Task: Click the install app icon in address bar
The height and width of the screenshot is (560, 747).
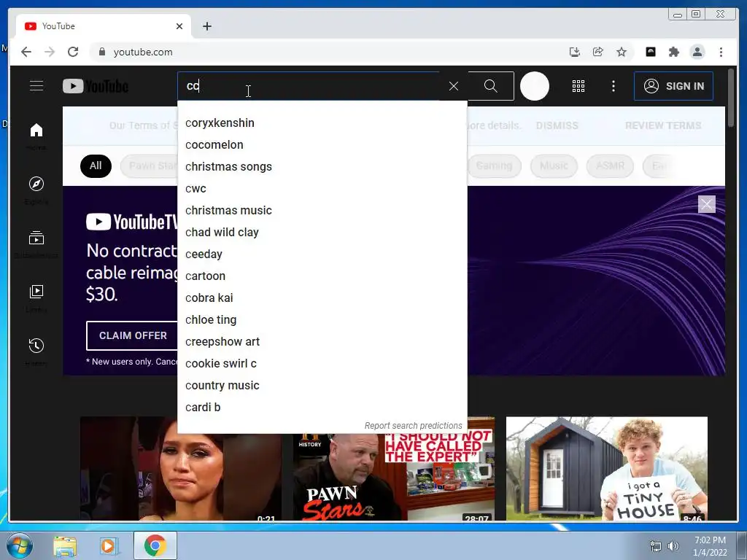Action: tap(575, 52)
